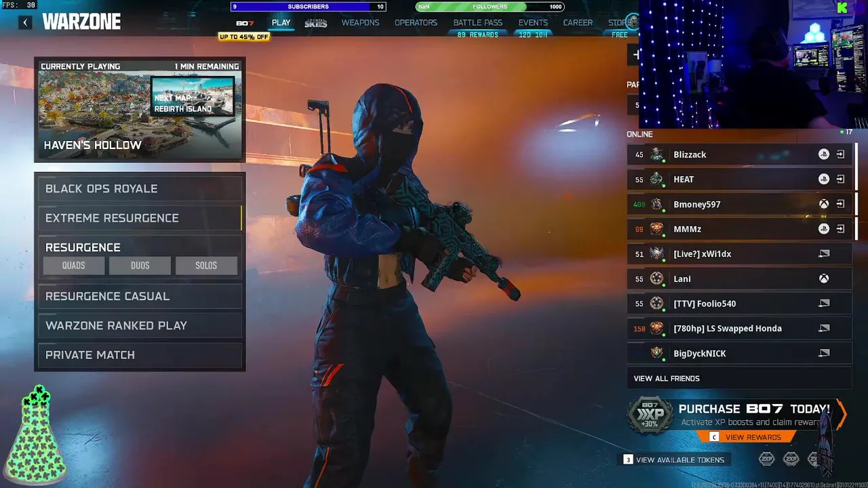
Task: Click the PlayStation icon on MMMz's row
Action: coord(823,229)
